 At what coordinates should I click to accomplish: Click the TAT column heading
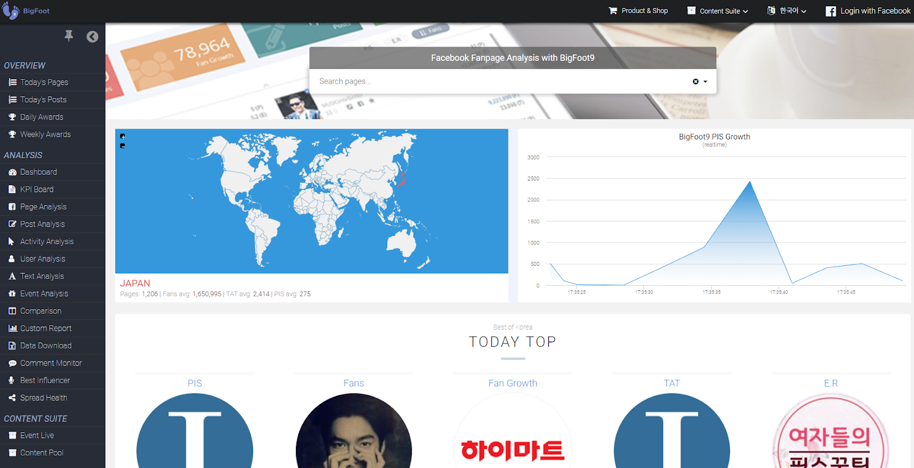coord(672,383)
